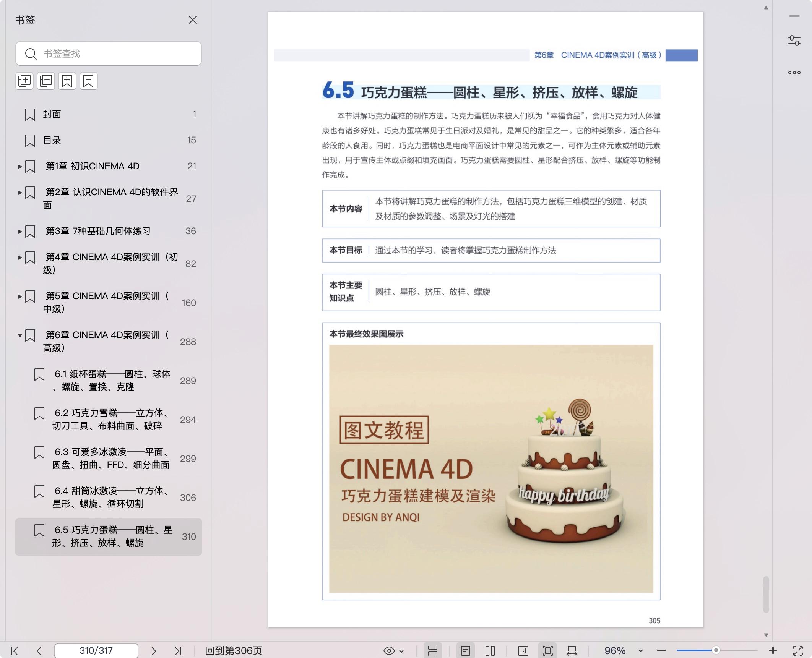Expand 第1章 初识CINEMA 4D bookmark
The height and width of the screenshot is (658, 812).
(x=19, y=166)
